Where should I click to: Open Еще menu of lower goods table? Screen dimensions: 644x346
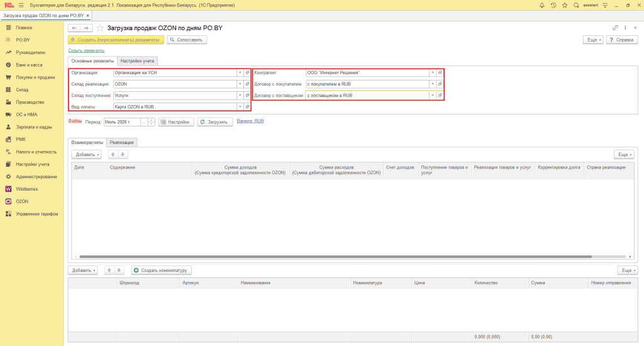628,271
